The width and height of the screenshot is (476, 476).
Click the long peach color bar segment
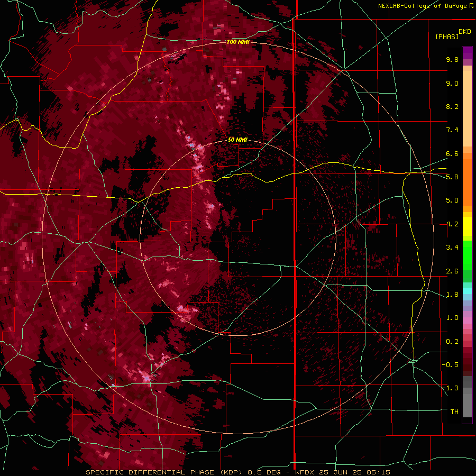point(467,109)
